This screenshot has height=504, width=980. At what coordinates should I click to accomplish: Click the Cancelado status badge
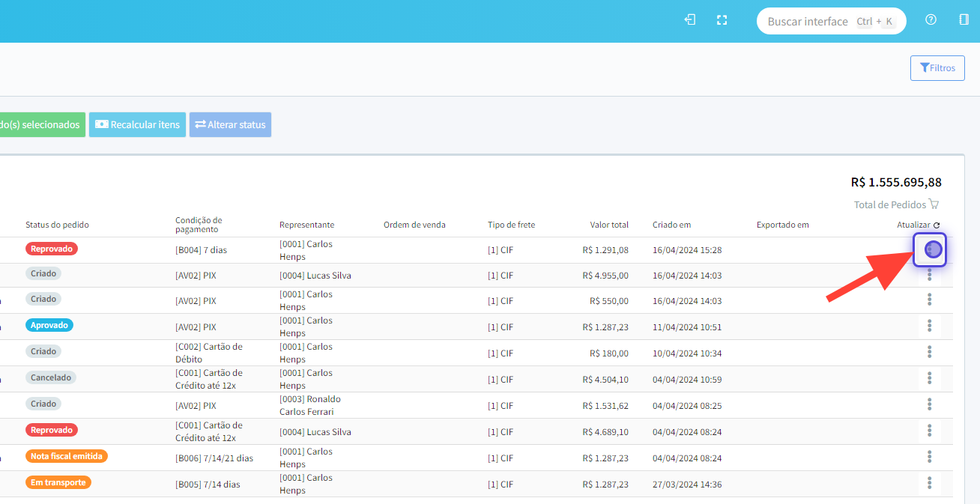click(x=51, y=378)
